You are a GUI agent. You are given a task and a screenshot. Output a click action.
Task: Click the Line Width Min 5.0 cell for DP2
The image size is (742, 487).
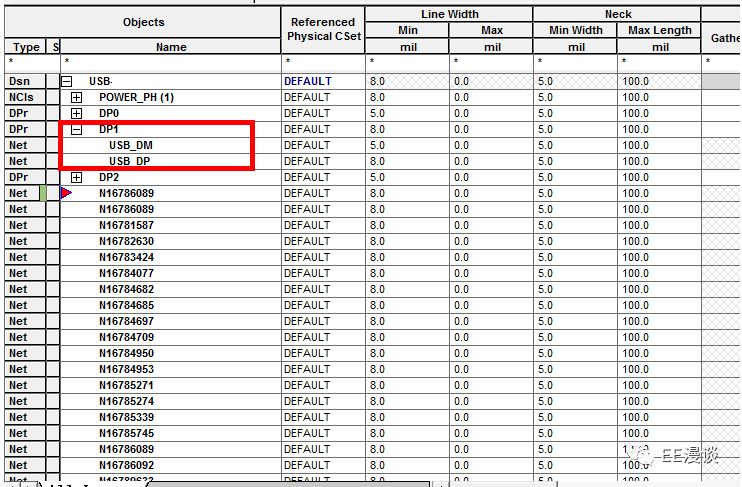[407, 177]
